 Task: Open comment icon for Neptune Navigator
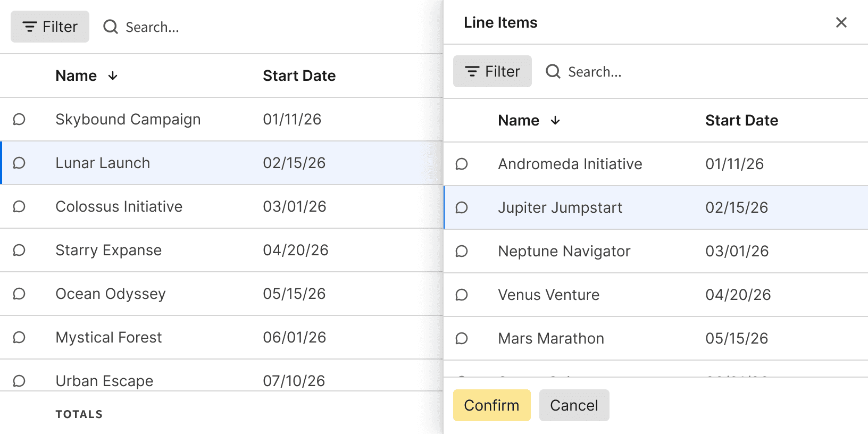[462, 251]
